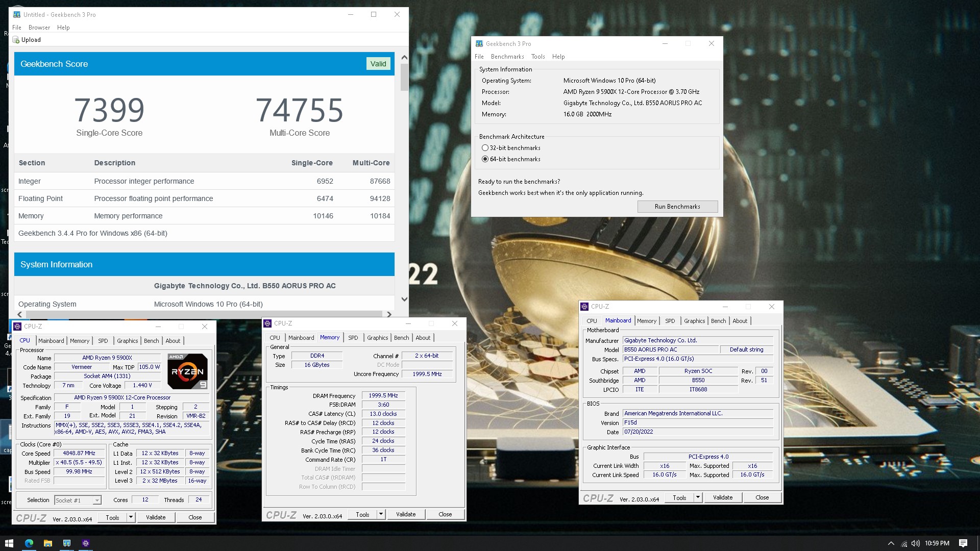The image size is (980, 551).
Task: Open the Action Center notifications icon
Action: pyautogui.click(x=963, y=543)
